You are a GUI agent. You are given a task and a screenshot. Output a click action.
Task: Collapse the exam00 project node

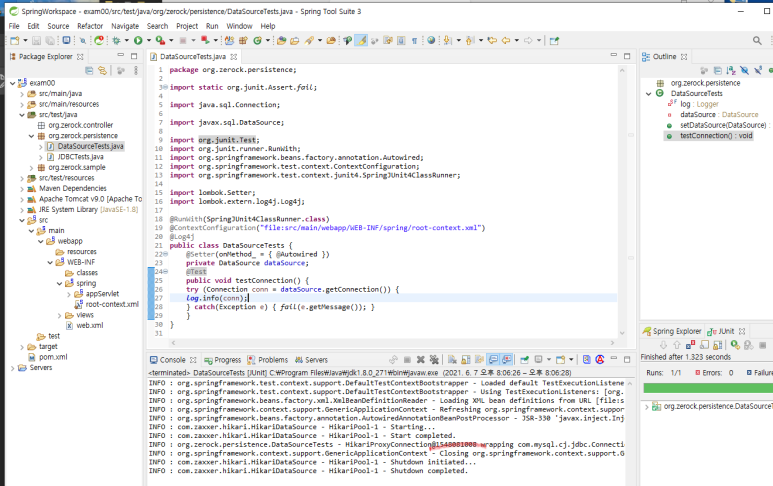coord(12,83)
